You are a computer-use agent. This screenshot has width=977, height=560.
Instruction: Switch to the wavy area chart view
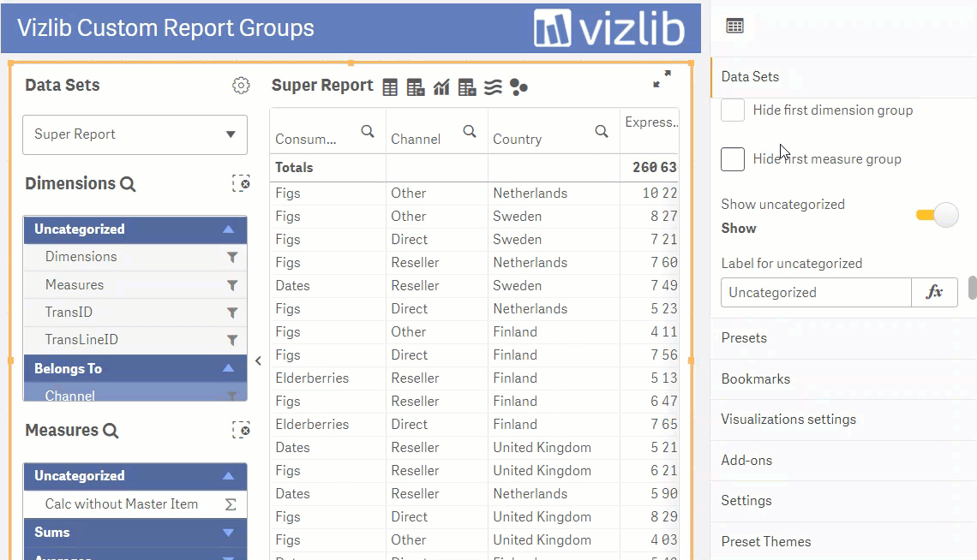[x=493, y=87]
